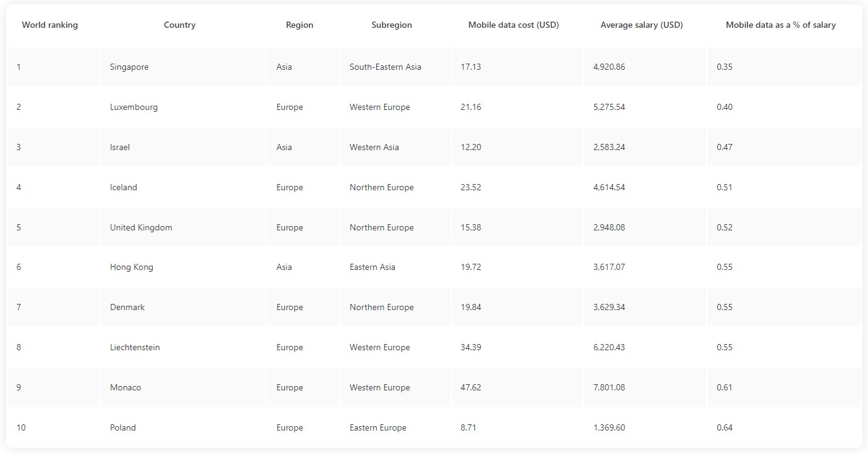Click the United Kingdom cell
868x454 pixels.
coord(141,228)
